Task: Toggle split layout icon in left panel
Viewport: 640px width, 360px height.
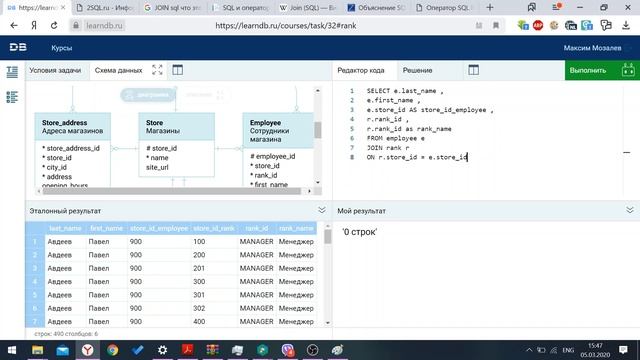Action: click(178, 70)
